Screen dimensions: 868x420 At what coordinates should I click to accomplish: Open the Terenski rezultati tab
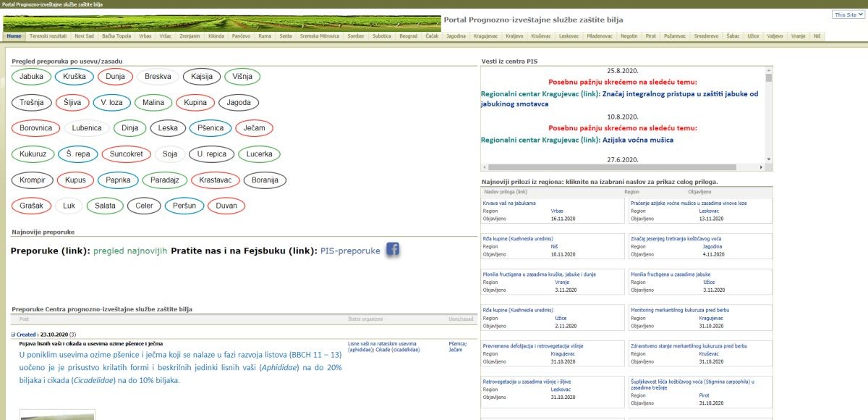[x=48, y=35]
